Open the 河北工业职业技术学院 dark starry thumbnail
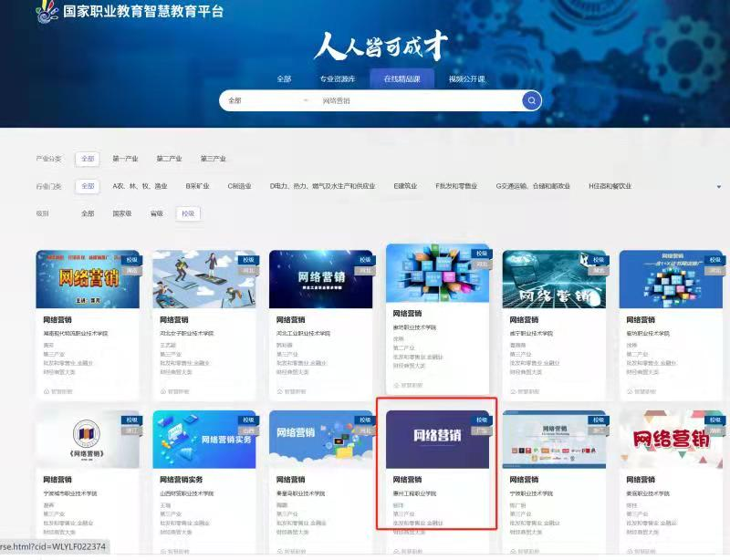730x560 pixels. [321, 279]
